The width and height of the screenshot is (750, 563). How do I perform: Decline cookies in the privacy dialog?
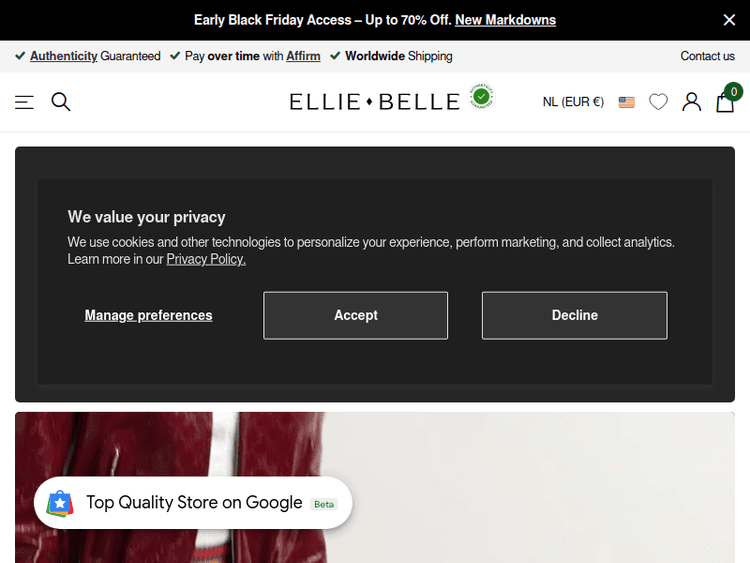coord(574,315)
